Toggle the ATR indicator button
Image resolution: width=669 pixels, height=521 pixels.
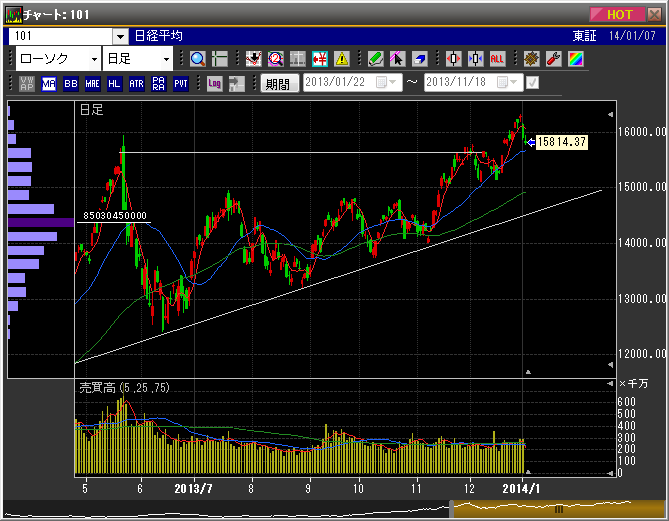(136, 84)
